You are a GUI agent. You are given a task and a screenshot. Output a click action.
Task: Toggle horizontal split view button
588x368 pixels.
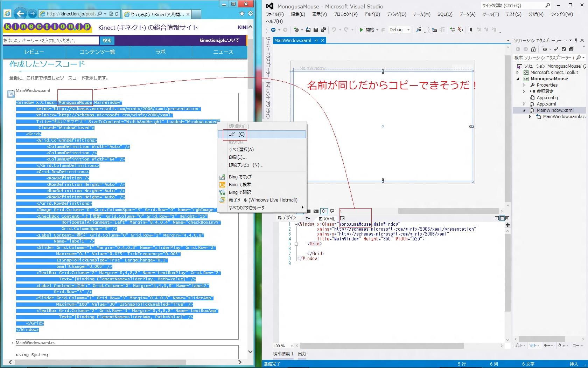point(502,218)
